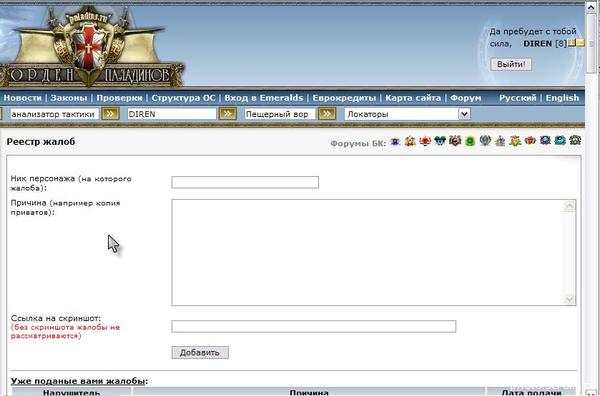Go to Вход в Emeralds
The image size is (600, 396).
tap(264, 98)
